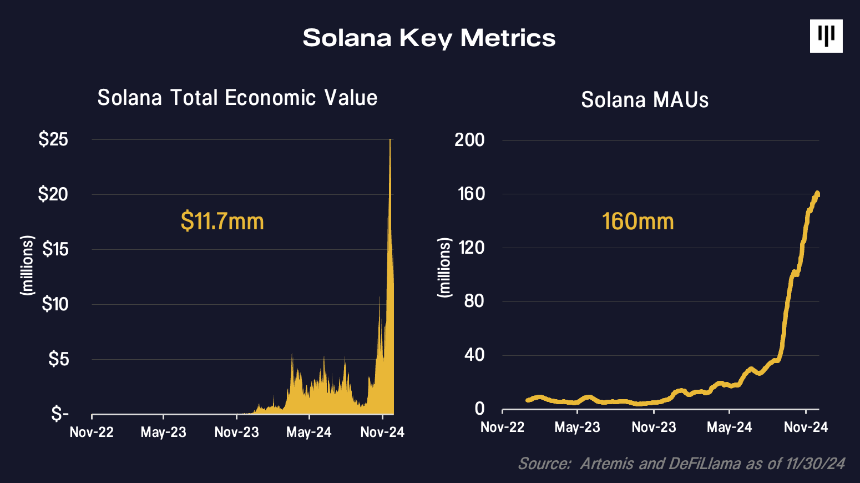
Task: Select the Solana MAUs chart title
Action: coord(644,100)
